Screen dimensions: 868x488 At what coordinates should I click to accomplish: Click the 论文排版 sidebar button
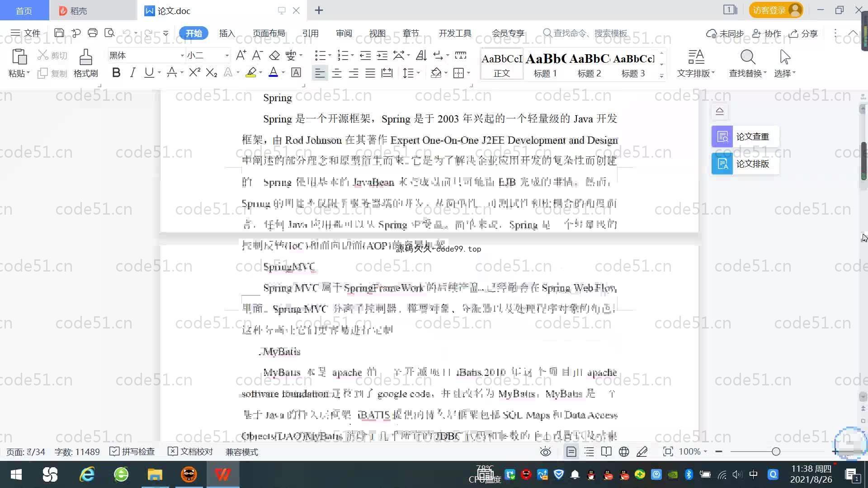point(745,164)
